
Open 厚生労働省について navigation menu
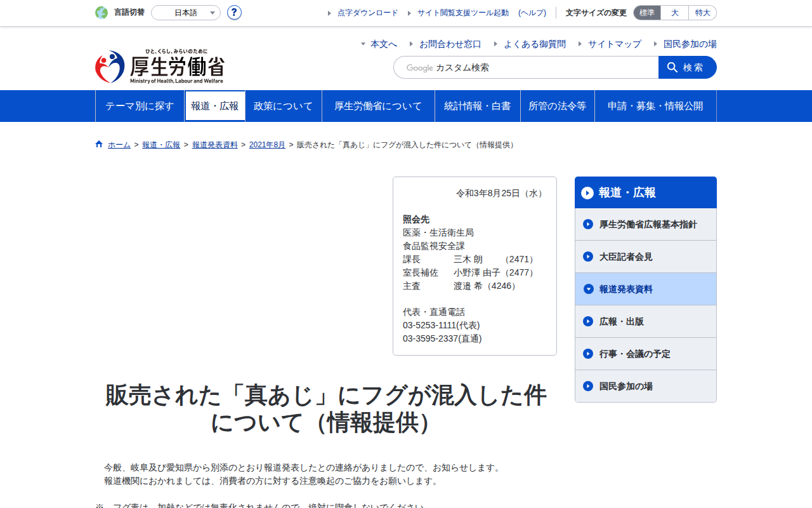coord(378,106)
